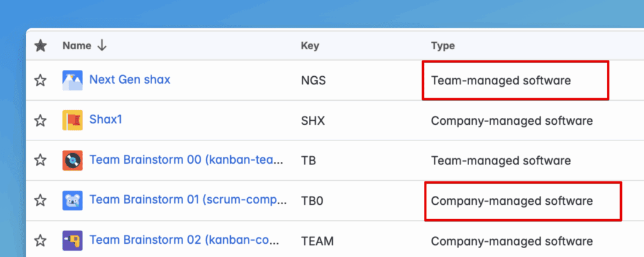Image resolution: width=644 pixels, height=257 pixels.
Task: Mark Team Brainstorm 01 as starred
Action: (x=40, y=201)
